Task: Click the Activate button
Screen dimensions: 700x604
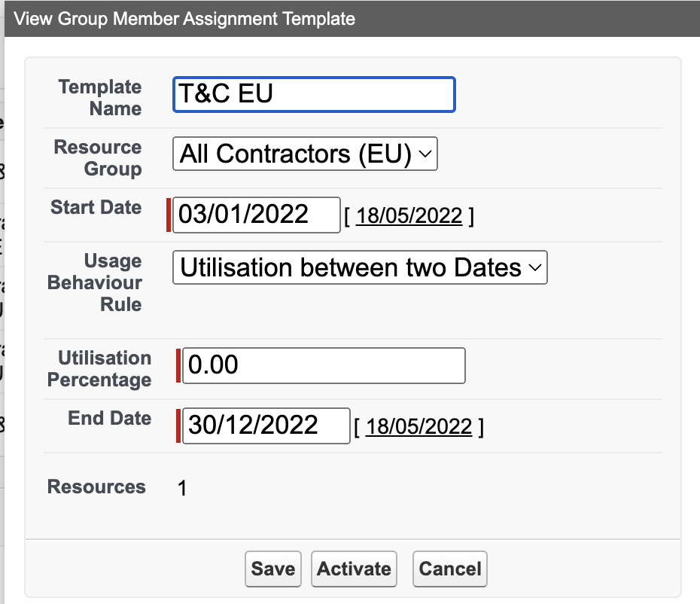Action: click(x=354, y=569)
